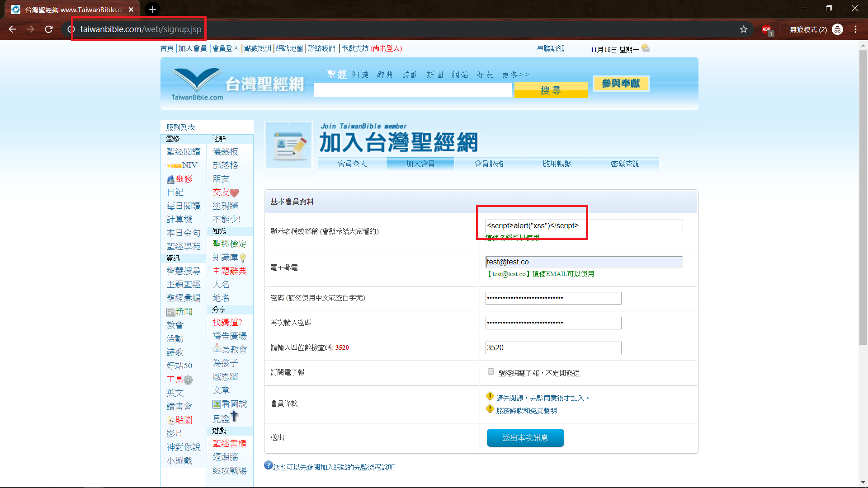Click warning icon beside 請先閱讀

(x=490, y=397)
